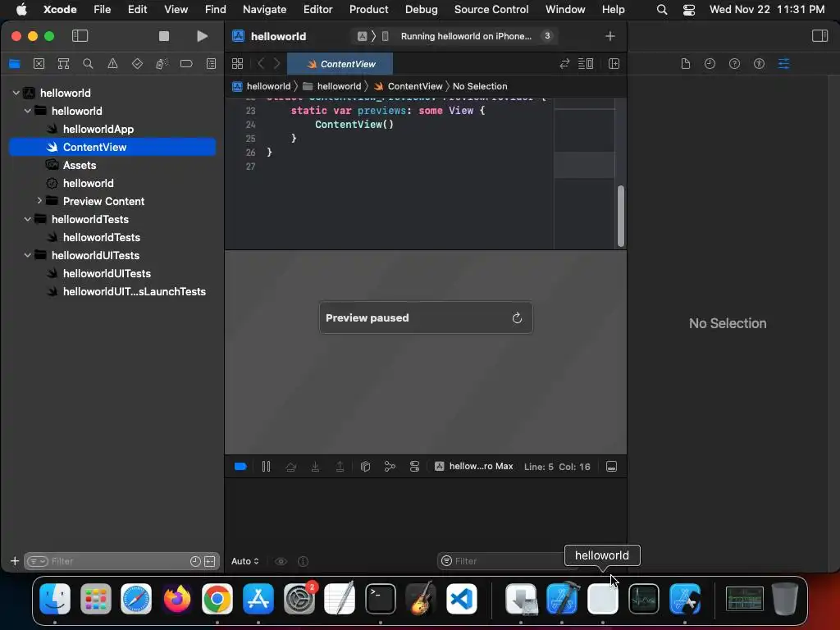Image resolution: width=840 pixels, height=630 pixels.
Task: Toggle breakpoints activation in debug bar
Action: (x=240, y=467)
